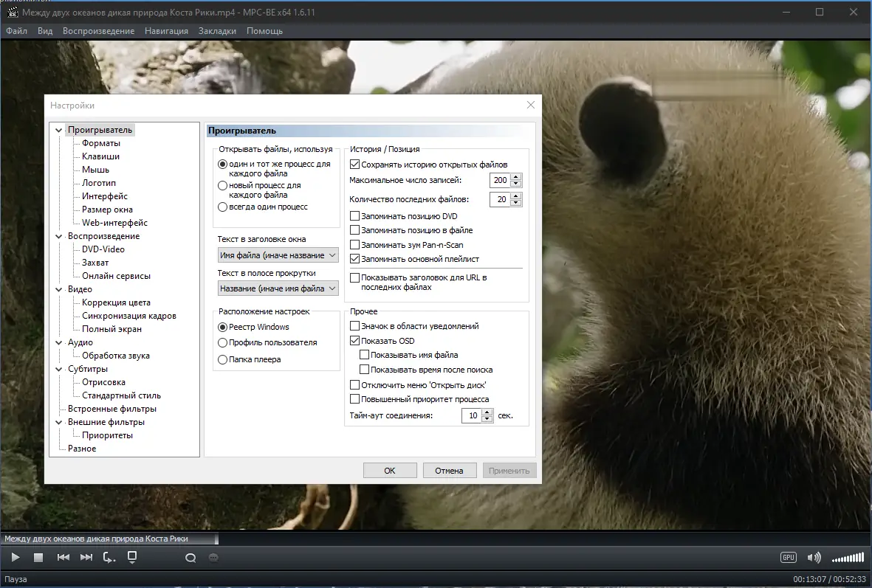This screenshot has height=588, width=872.
Task: Select Форматы in settings tree
Action: (100, 143)
